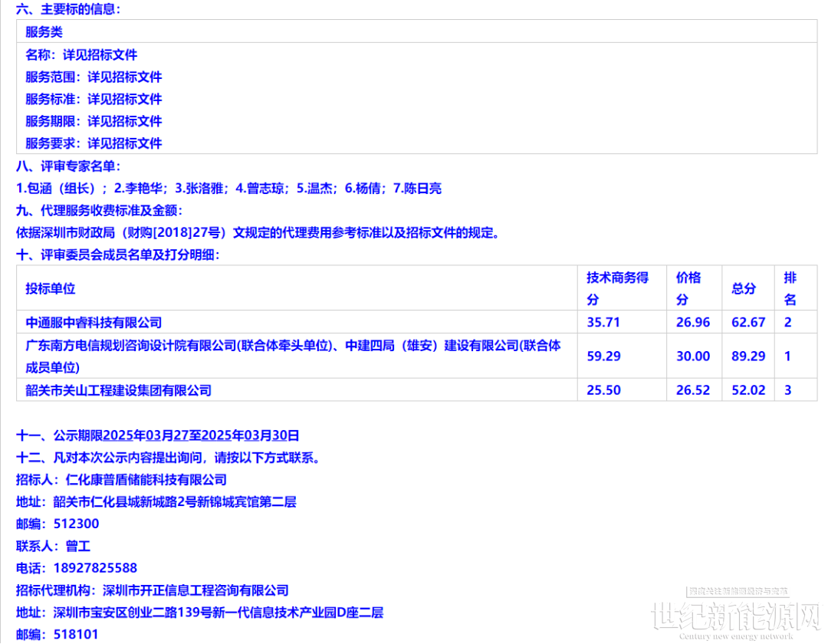The height and width of the screenshot is (644, 828).
Task: Select the phone number 18927825588
Action: (x=95, y=569)
